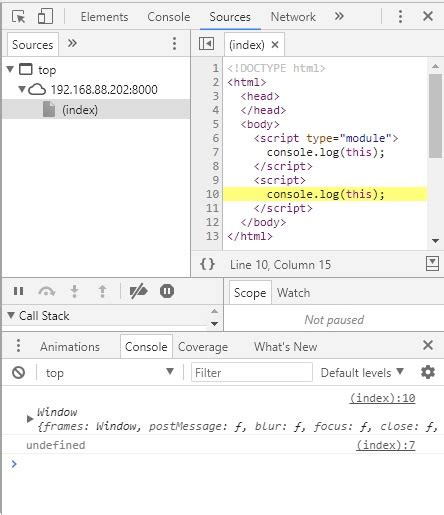Open the Coverage drawer tab
Image resolution: width=444 pixels, height=515 pixels.
pos(203,347)
